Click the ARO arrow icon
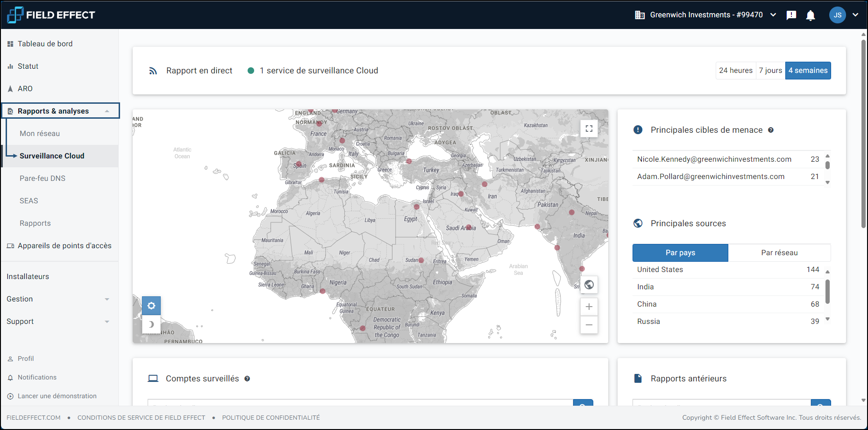Screen dimensions: 868x430 pyautogui.click(x=10, y=89)
